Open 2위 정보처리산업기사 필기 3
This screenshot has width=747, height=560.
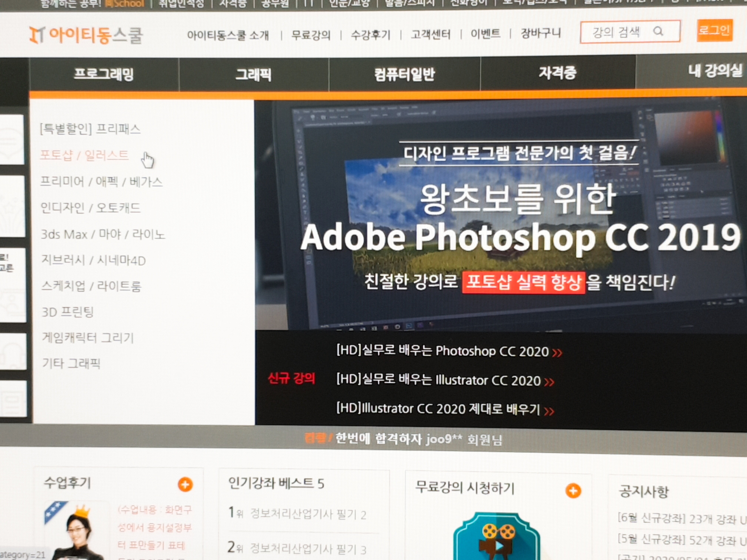[x=297, y=548]
